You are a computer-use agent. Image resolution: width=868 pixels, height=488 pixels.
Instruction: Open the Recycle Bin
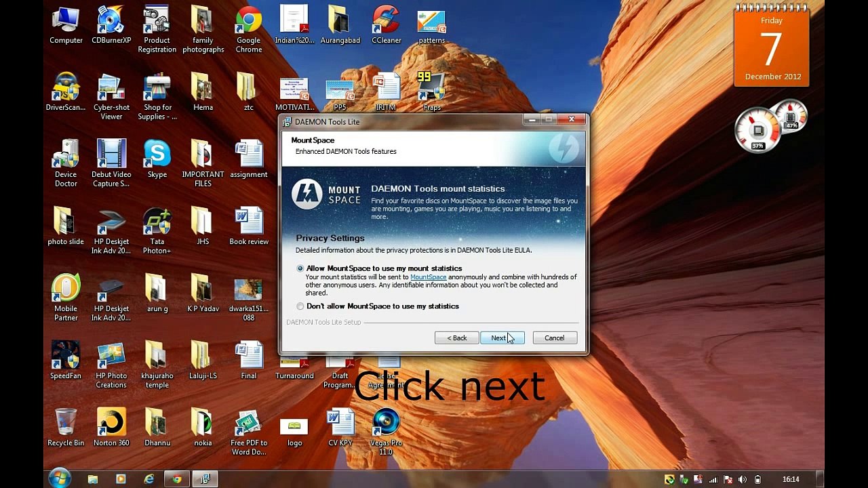(66, 428)
